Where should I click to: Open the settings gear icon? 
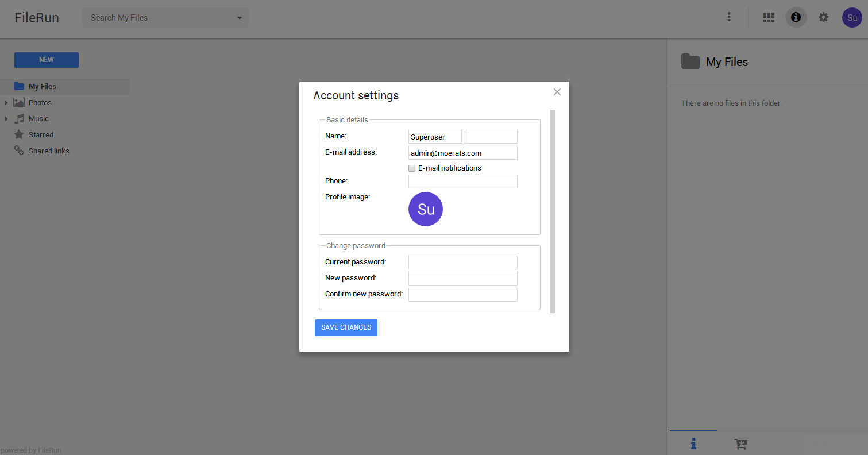823,17
